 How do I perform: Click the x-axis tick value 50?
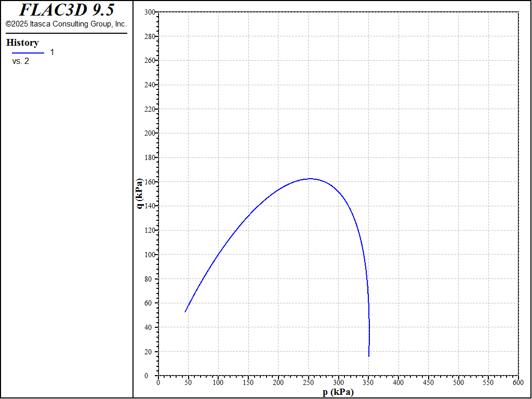click(188, 383)
